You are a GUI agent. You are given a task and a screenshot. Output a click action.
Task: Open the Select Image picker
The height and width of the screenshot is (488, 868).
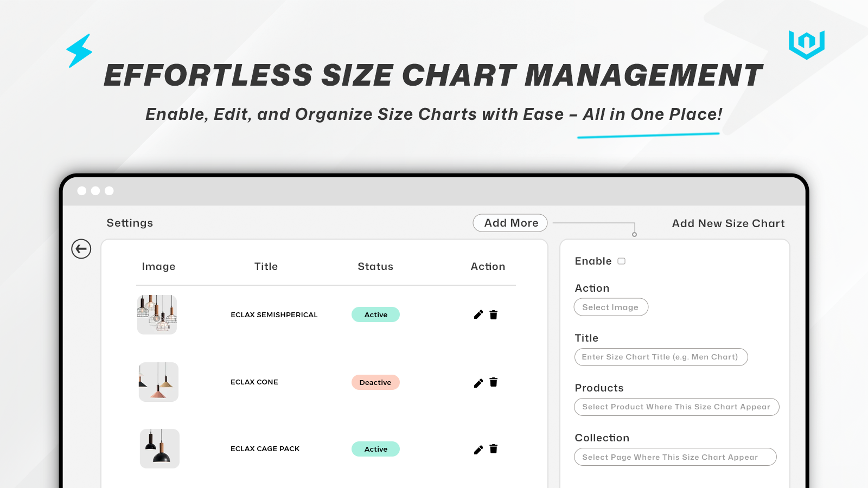(611, 307)
